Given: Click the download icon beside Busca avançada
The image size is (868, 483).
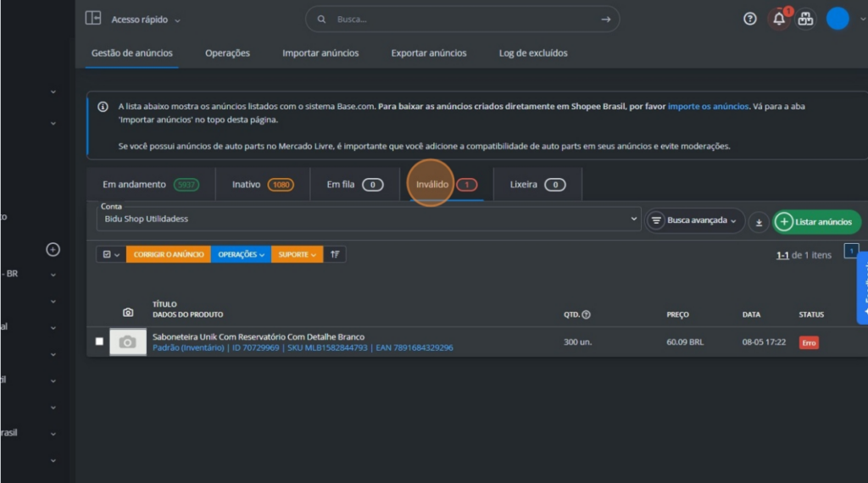Looking at the screenshot, I should point(759,221).
